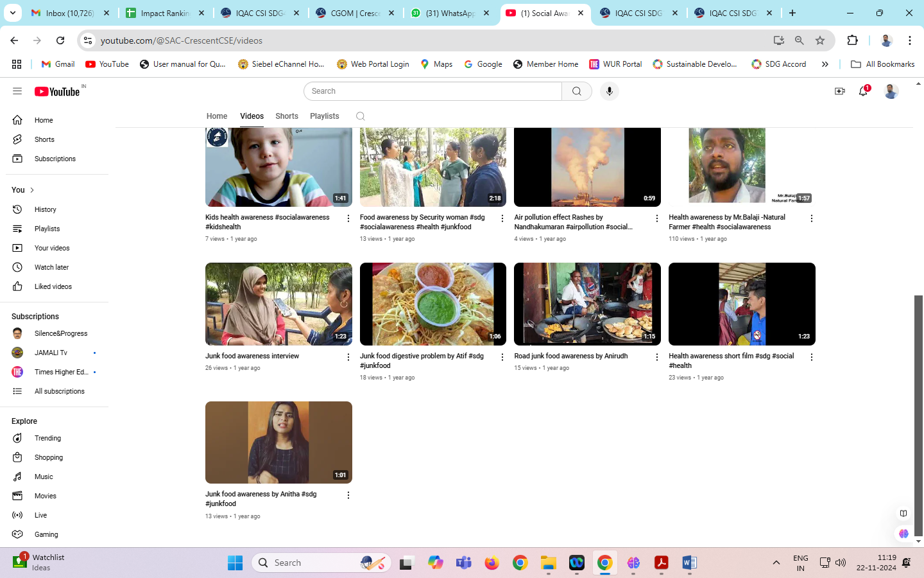Click the search magnifier button in YouTube
Viewport: 924px width, 578px height.
pos(576,91)
